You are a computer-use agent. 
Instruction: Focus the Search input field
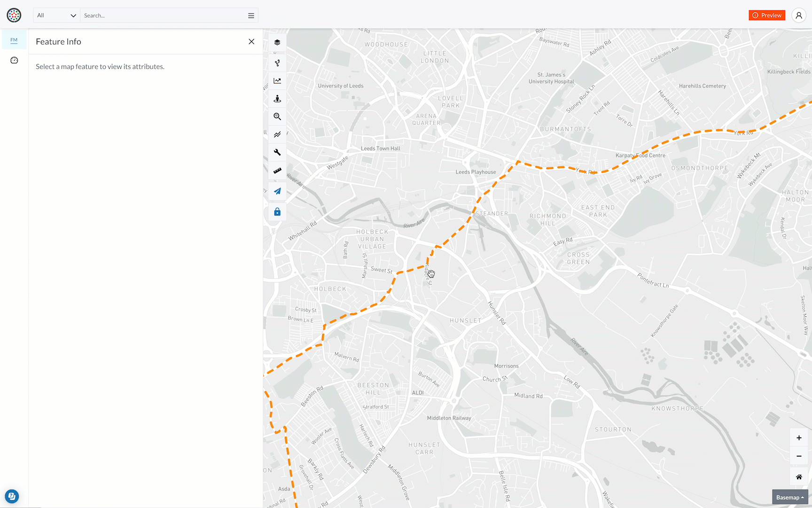coord(164,16)
